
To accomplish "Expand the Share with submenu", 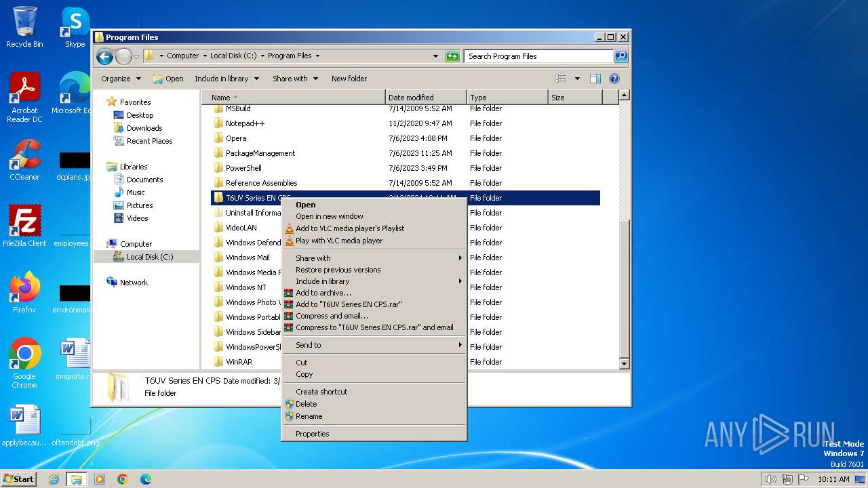I will (374, 258).
